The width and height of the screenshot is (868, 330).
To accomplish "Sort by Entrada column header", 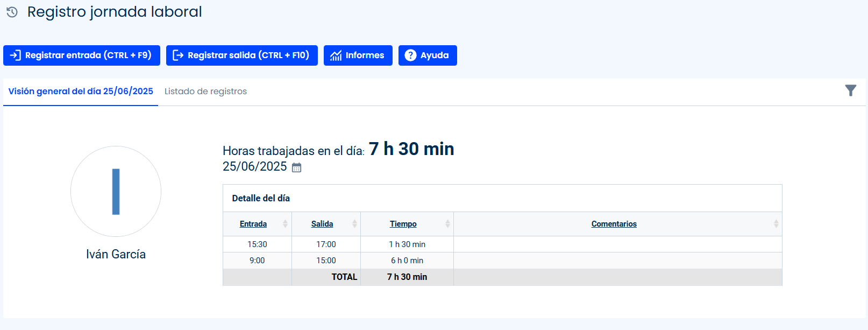I will coord(253,224).
